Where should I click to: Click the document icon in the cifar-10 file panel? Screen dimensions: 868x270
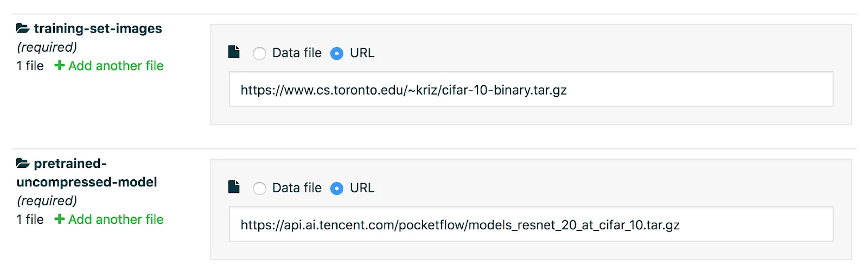[234, 52]
